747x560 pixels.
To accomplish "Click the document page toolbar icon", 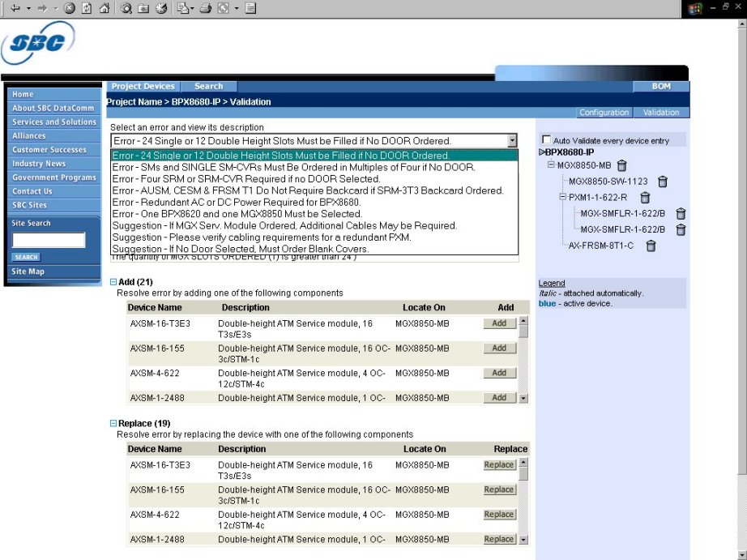I will click(x=250, y=8).
